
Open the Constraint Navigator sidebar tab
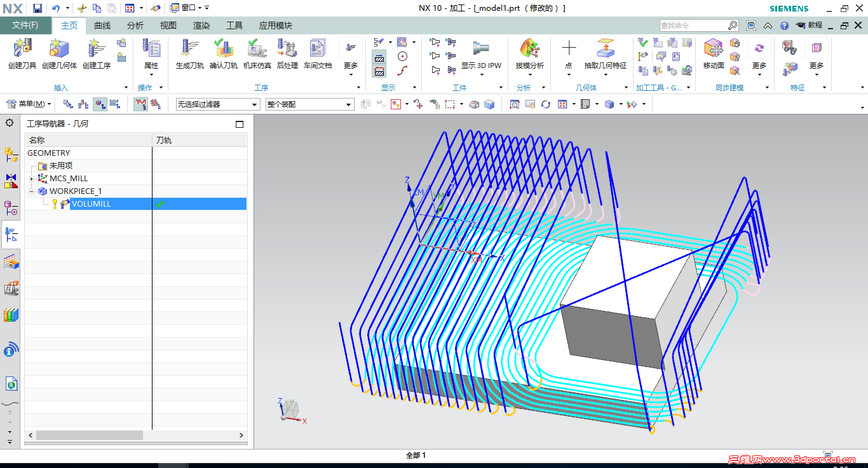pyautogui.click(x=11, y=181)
